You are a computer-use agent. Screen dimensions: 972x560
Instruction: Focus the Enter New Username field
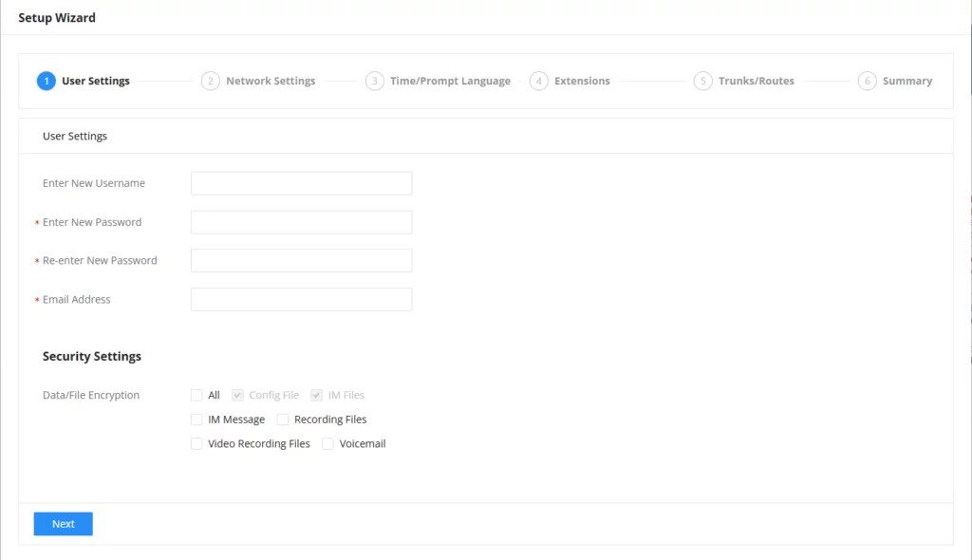301,183
